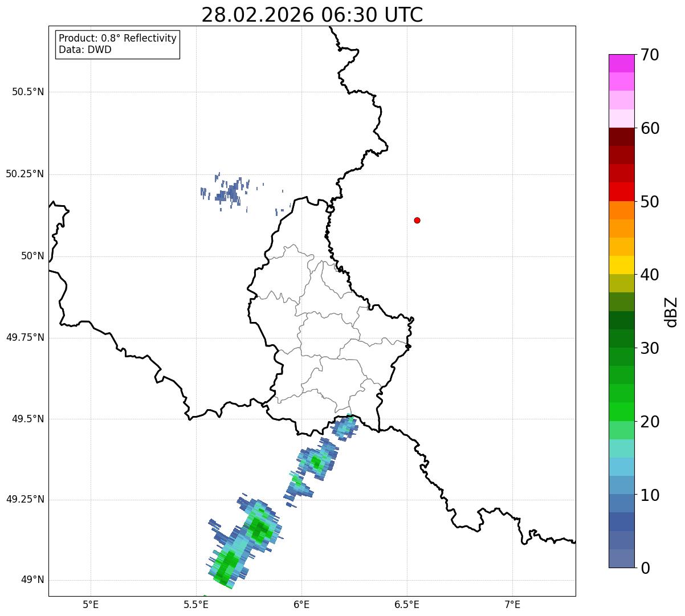Click the dark maroon segment below 60 dBZ
The image size is (685, 616).
tap(621, 137)
